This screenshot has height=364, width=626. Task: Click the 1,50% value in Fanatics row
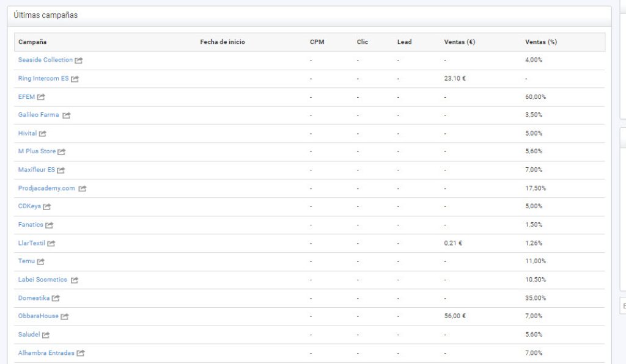(534, 225)
